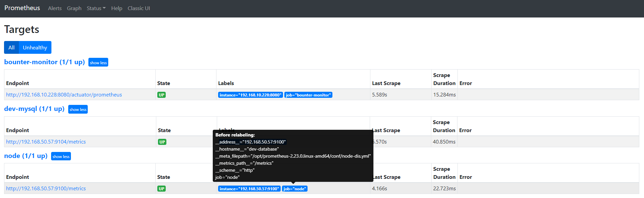This screenshot has height=198, width=644.
Task: Collapse bounter-monitor with show less
Action: click(x=98, y=63)
